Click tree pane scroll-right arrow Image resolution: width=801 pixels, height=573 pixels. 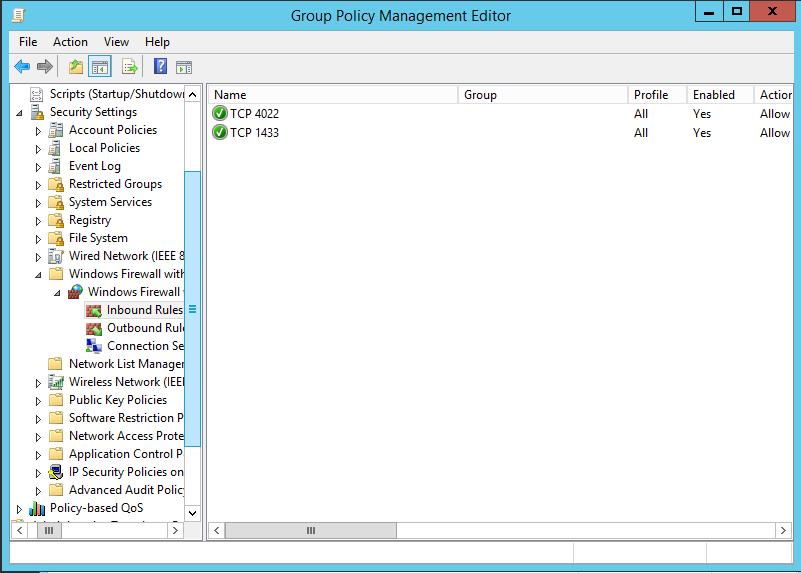pos(175,531)
